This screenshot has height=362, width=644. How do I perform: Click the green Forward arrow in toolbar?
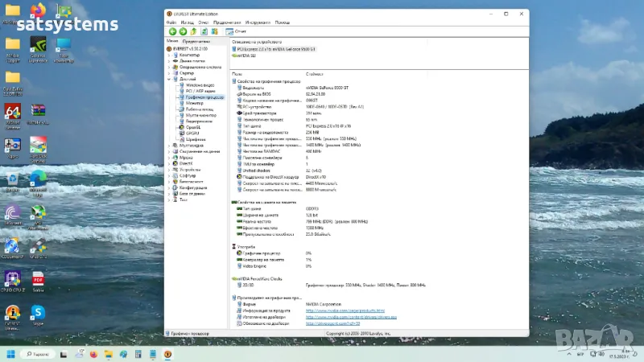tap(183, 31)
